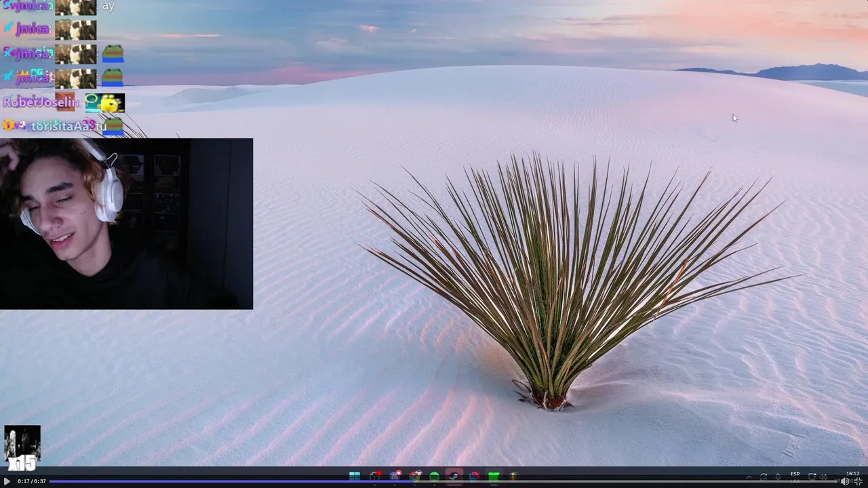Open the pink-blue round app icon in the taskbar
The image size is (868, 488).
tap(474, 476)
